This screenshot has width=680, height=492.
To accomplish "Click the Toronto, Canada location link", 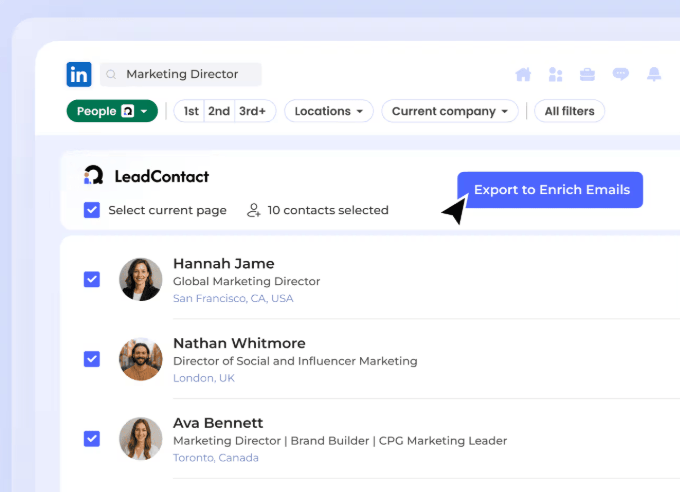I will (x=216, y=458).
